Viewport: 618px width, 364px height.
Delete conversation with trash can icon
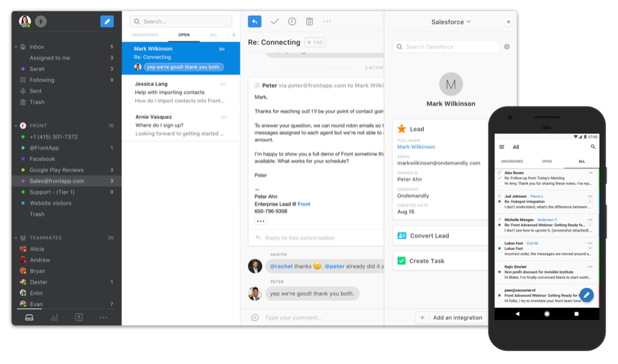click(x=310, y=21)
